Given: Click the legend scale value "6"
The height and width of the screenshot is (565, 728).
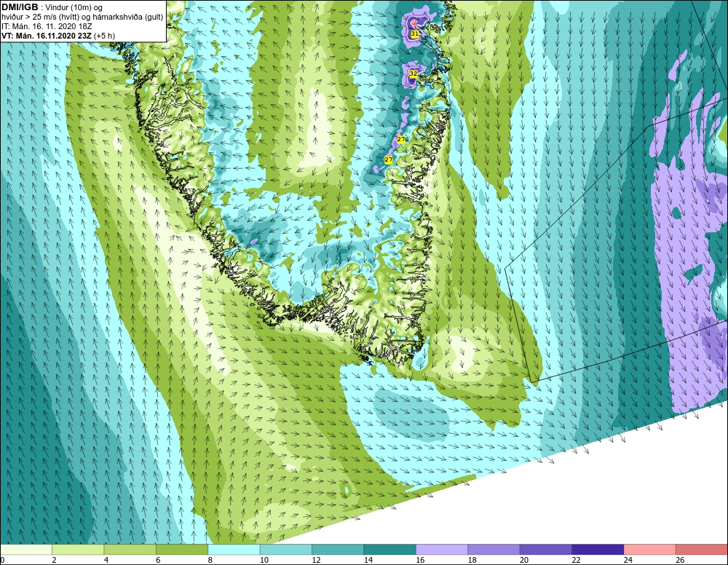Looking at the screenshot, I should 158,560.
